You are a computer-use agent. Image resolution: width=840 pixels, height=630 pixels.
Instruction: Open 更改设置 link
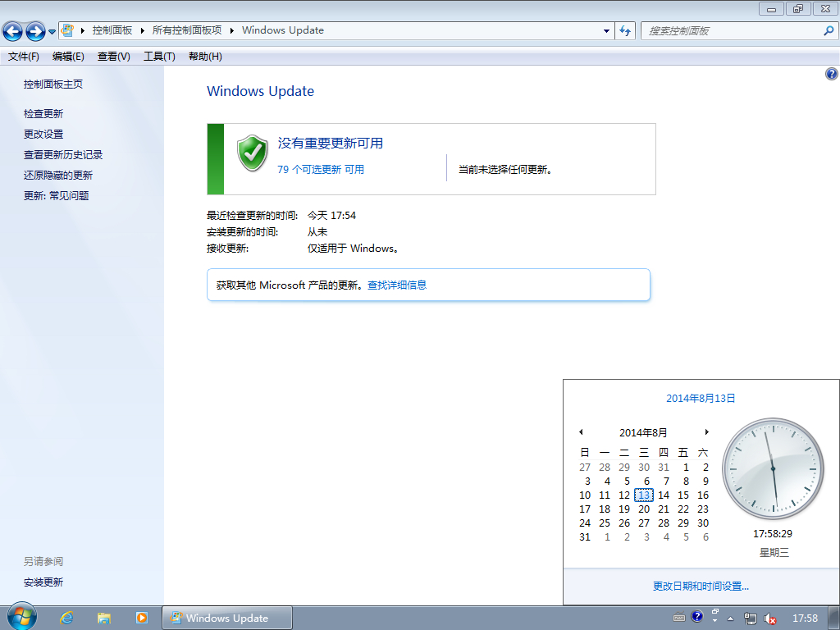(43, 134)
